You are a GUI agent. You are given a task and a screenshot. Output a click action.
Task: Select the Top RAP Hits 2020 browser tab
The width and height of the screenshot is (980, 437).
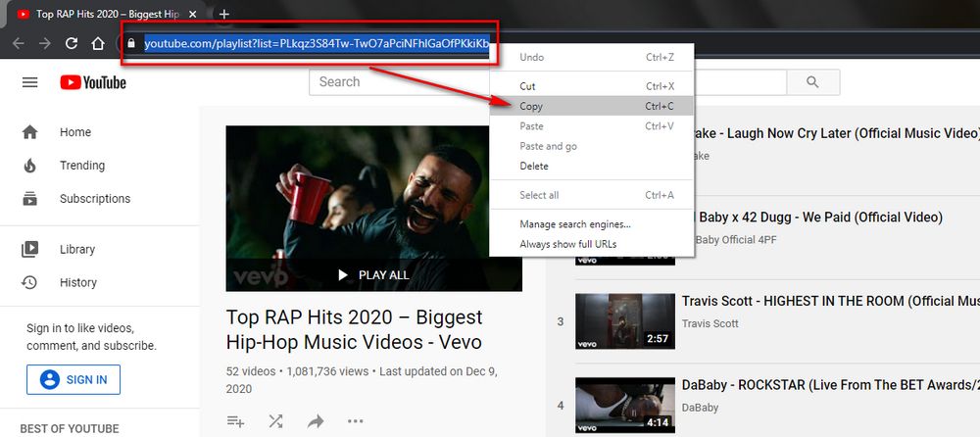[105, 14]
